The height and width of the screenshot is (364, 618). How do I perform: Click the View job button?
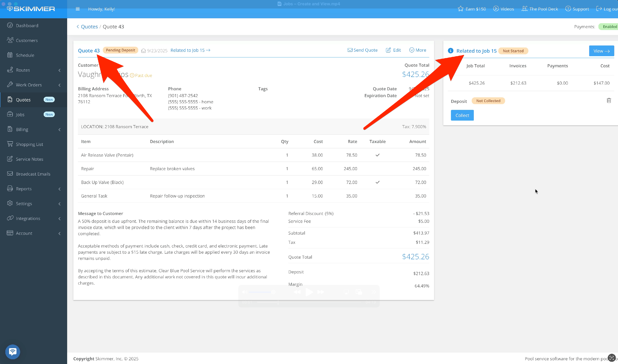[601, 51]
